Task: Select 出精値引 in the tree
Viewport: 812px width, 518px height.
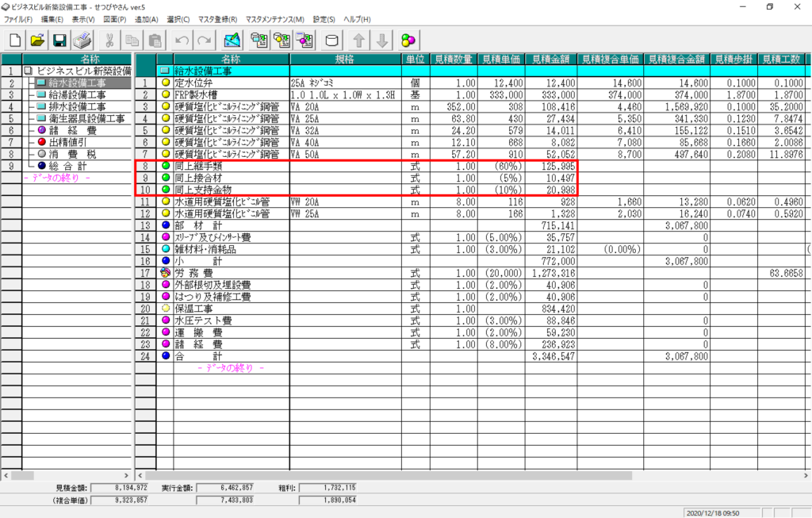Action: click(68, 143)
